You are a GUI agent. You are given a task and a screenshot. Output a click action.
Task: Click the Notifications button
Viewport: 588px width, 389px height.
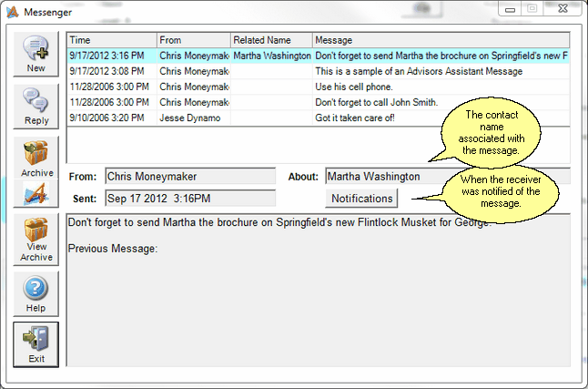click(361, 199)
